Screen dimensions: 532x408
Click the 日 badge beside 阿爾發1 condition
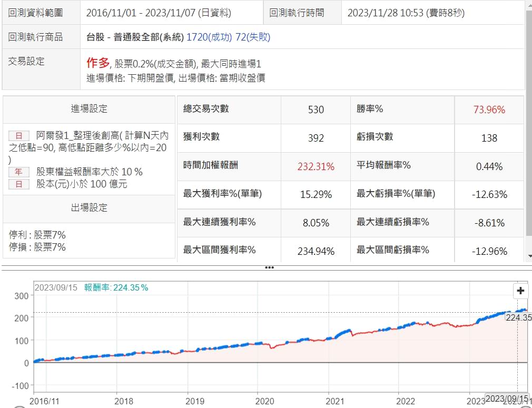tap(18, 136)
